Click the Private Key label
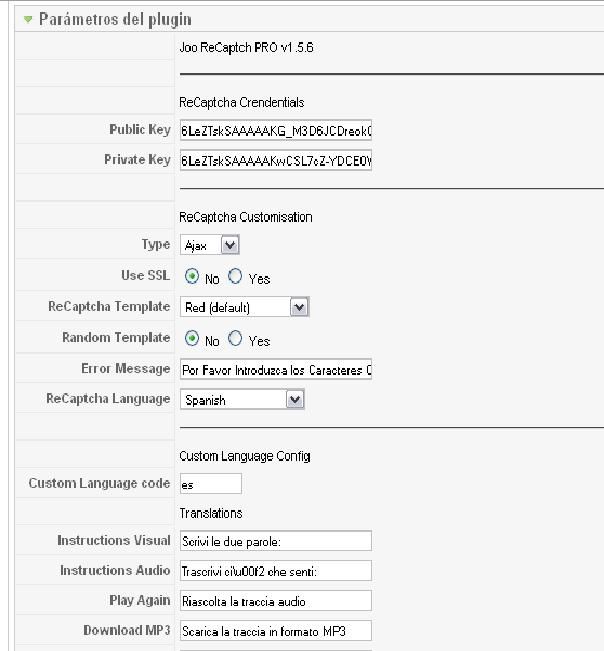This screenshot has width=604, height=651. click(137, 160)
